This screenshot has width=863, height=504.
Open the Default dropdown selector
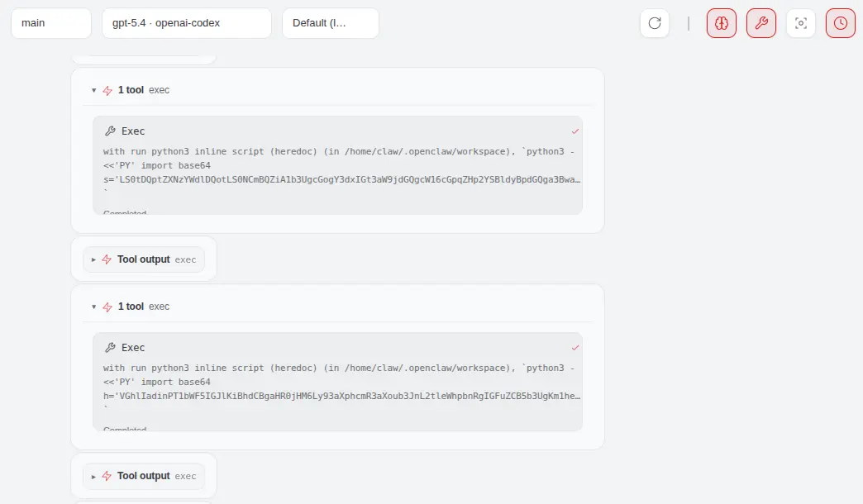pyautogui.click(x=330, y=23)
